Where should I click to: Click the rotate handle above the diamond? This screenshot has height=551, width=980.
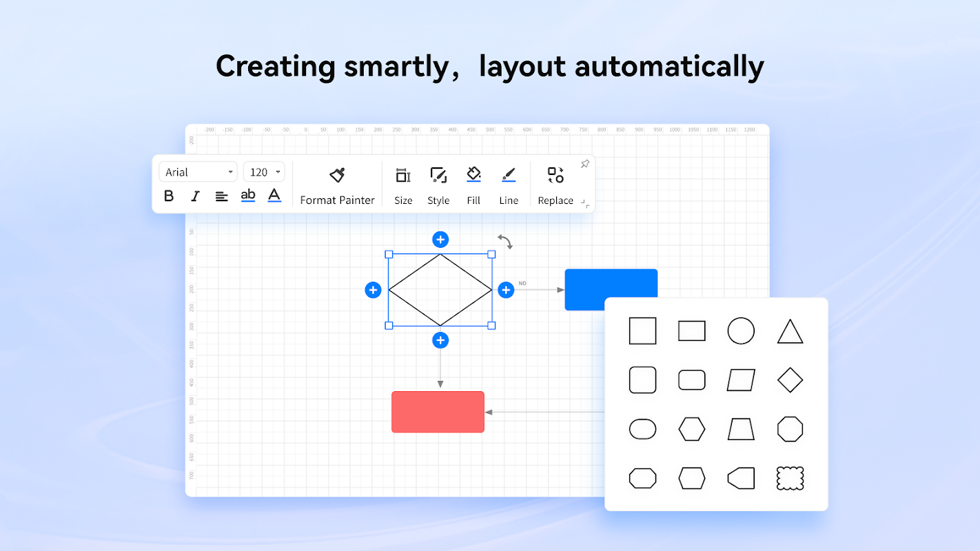click(505, 241)
